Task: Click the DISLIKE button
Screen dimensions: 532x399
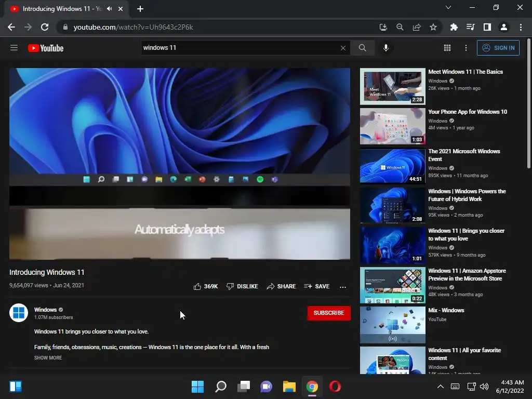Action: tap(242, 286)
